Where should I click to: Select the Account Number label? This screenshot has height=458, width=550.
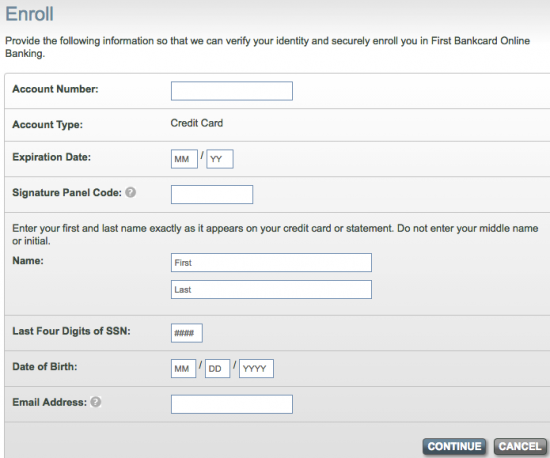55,89
